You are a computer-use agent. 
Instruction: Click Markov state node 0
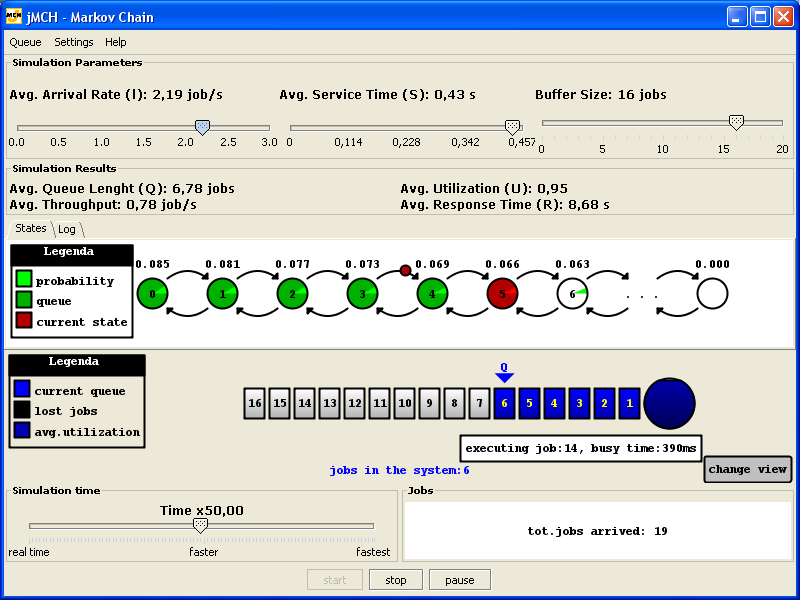pyautogui.click(x=152, y=294)
